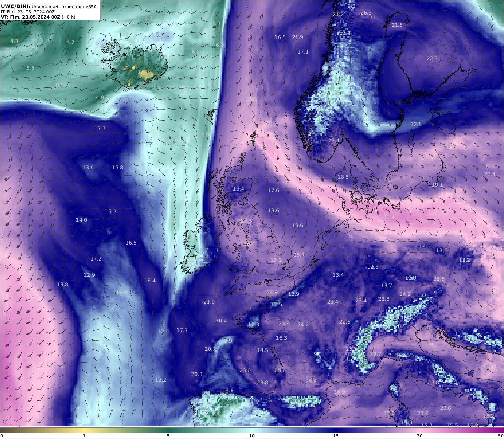Click the 12.5 value label
Viewport: 504px width, 439px height.
[x=276, y=304]
